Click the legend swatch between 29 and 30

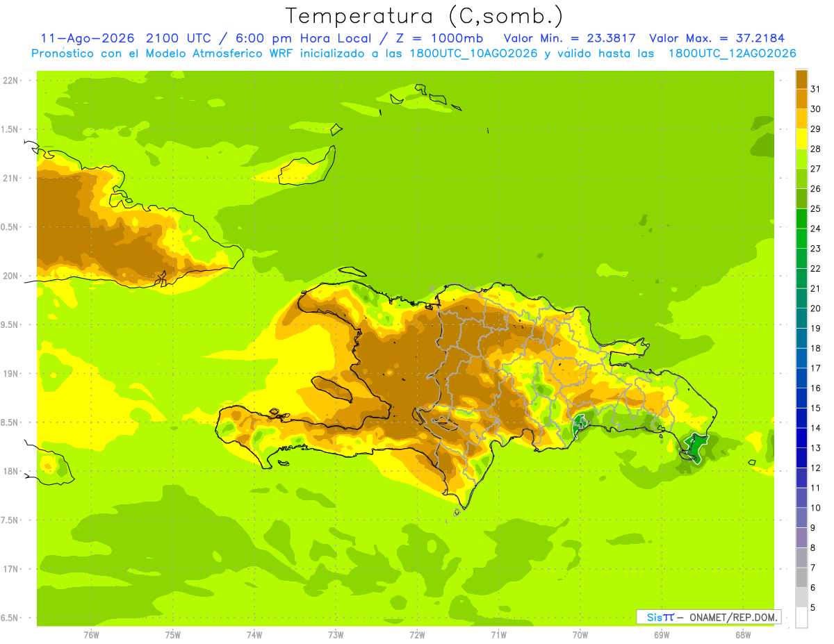coord(801,119)
